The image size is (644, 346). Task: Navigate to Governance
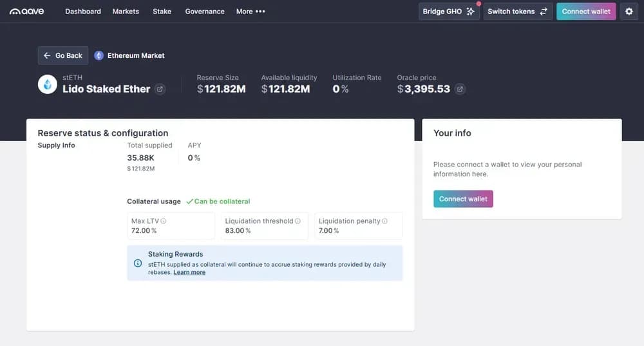205,12
